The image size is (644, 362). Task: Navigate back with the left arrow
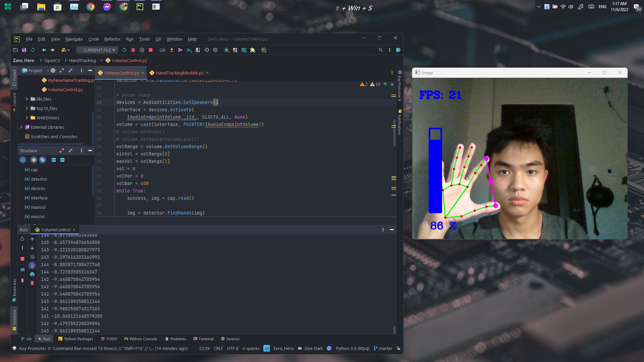[x=44, y=50]
